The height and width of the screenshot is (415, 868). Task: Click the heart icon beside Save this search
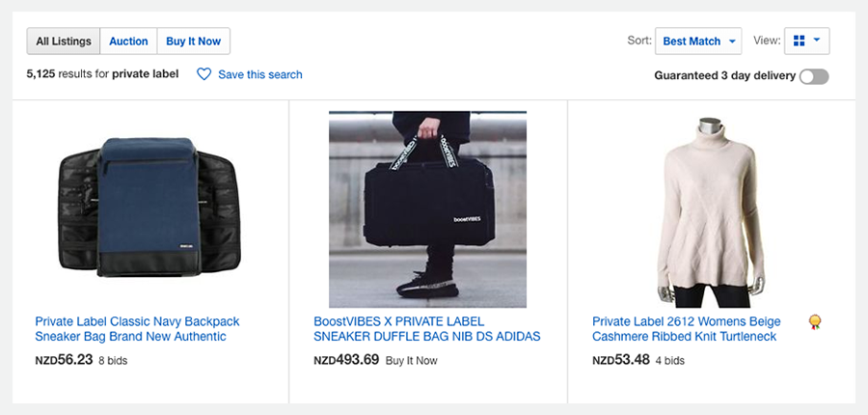[203, 74]
